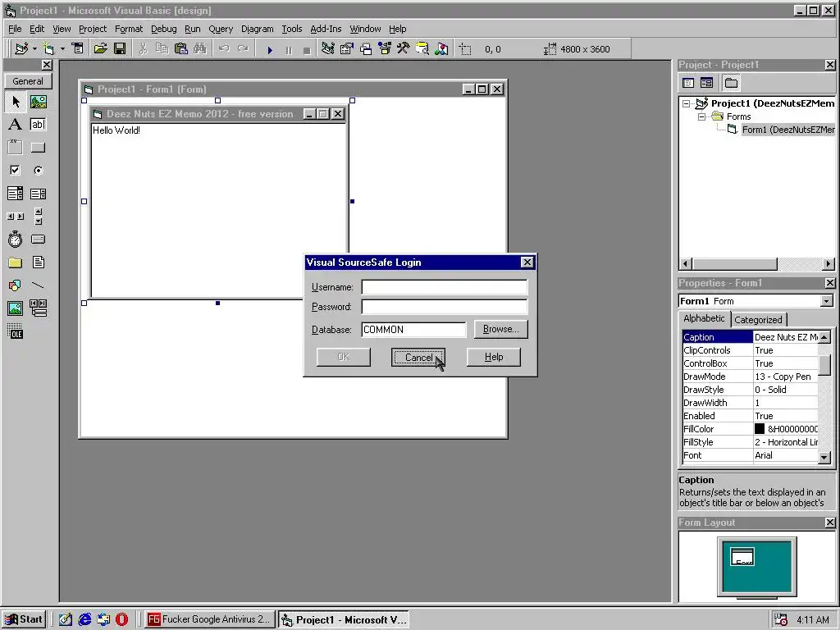
Task: Select the Pointer tool in the toolbox
Action: click(15, 101)
